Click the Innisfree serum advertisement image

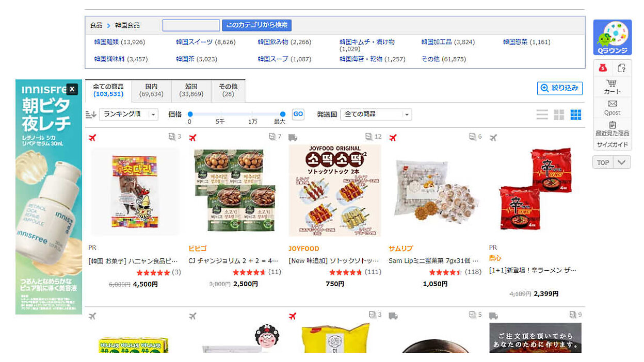click(x=49, y=196)
